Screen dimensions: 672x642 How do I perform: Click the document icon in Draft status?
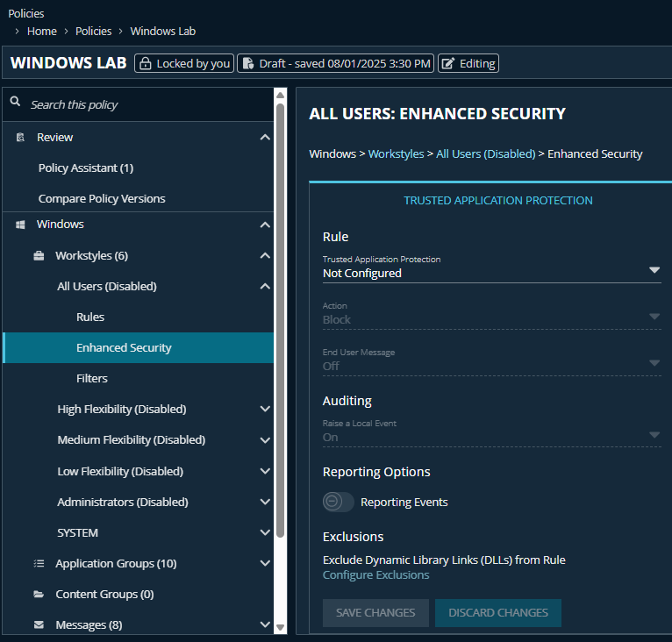[x=248, y=63]
